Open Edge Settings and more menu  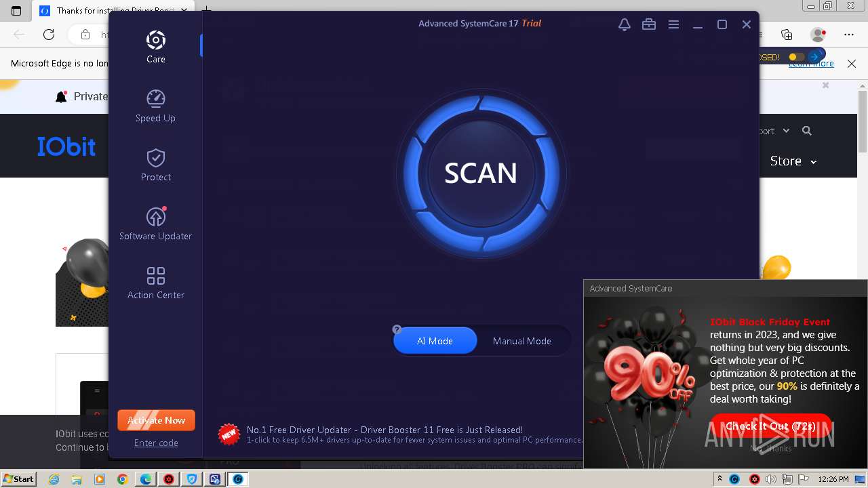[849, 34]
